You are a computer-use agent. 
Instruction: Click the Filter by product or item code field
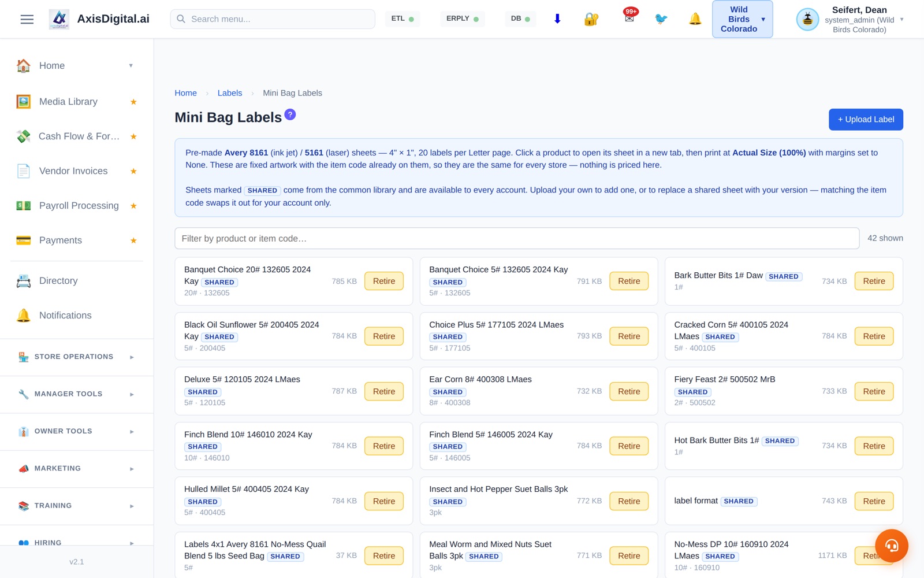517,238
